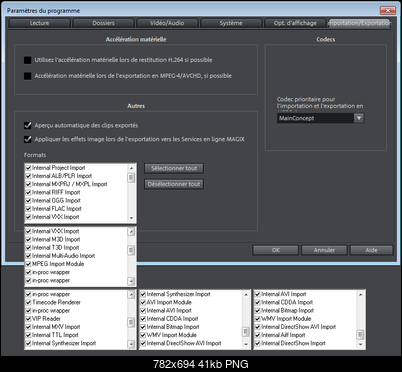Viewport: 402px width, 372px height.
Task: Close the Paramètres du programme window
Action: click(388, 10)
